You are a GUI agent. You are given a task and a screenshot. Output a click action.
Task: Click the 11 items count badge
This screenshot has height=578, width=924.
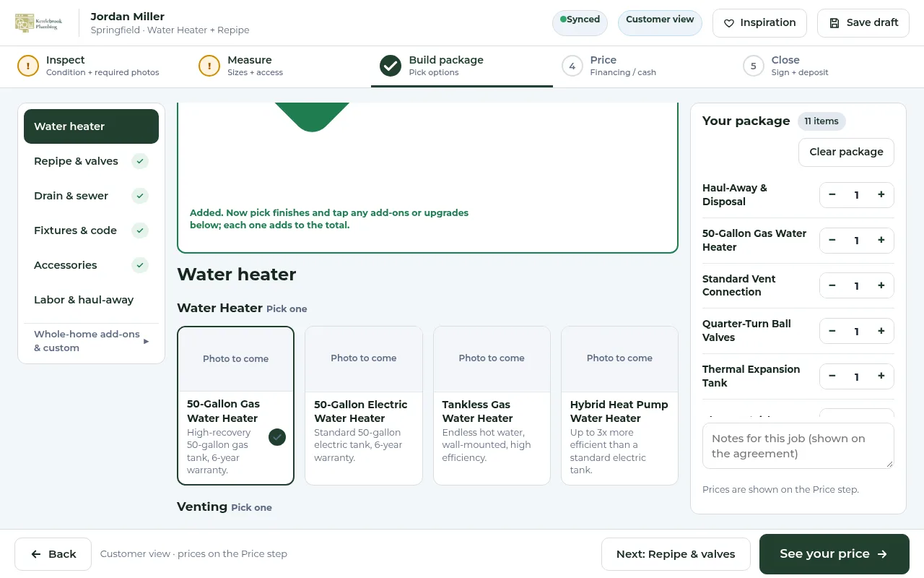(821, 121)
